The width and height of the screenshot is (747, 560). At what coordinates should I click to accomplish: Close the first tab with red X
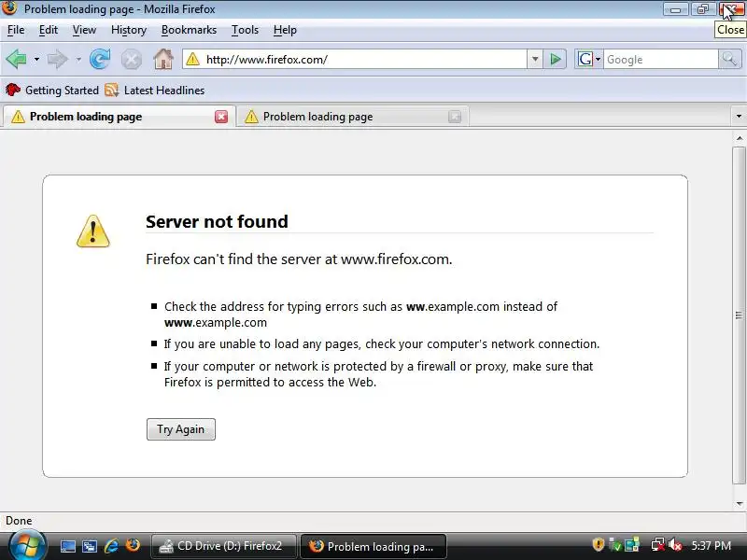coord(221,117)
